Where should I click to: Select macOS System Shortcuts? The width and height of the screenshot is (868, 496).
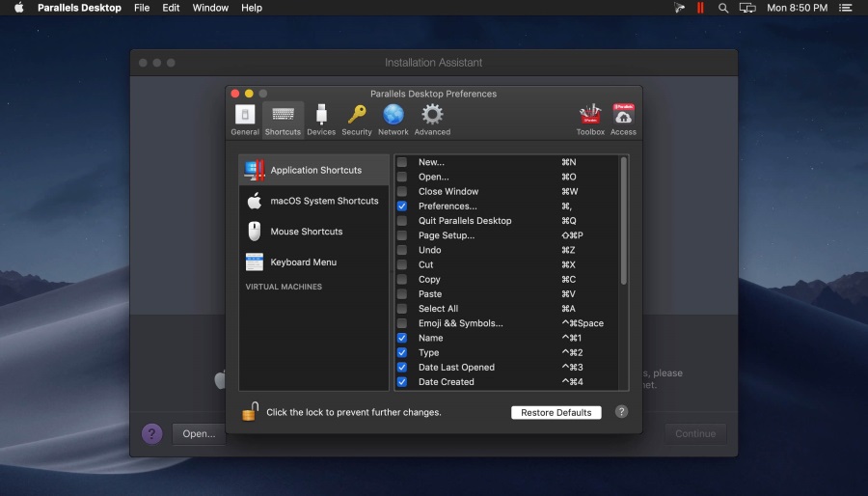(313, 201)
